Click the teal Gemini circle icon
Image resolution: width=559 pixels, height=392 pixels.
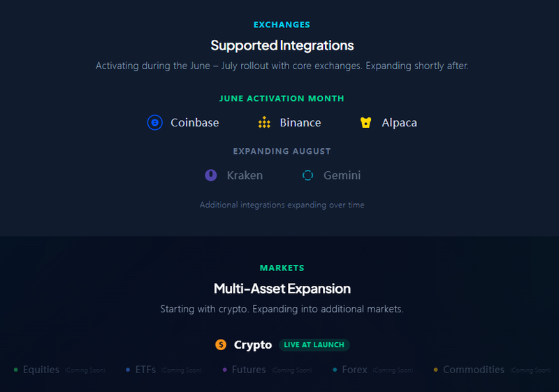(x=307, y=175)
